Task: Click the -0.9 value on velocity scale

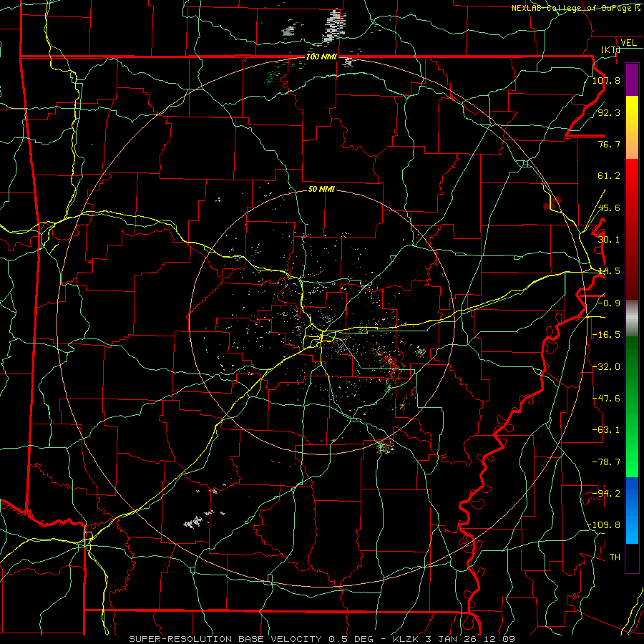Action: (x=609, y=303)
